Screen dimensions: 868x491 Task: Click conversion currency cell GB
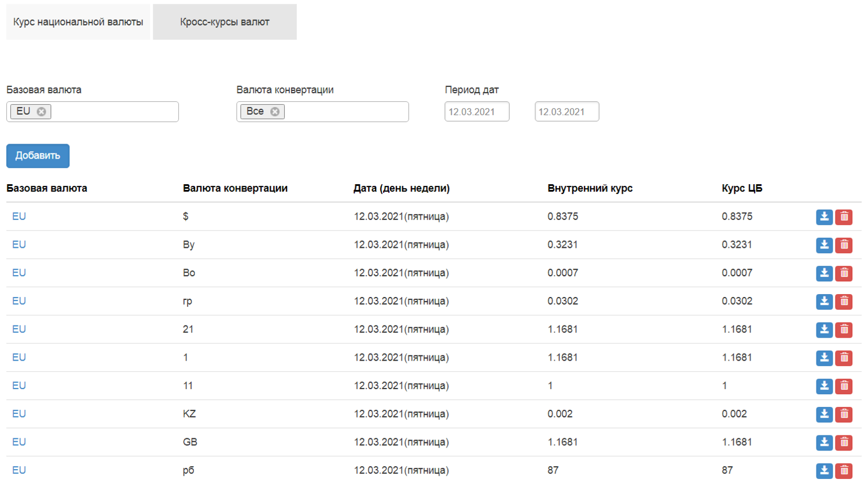pyautogui.click(x=190, y=442)
